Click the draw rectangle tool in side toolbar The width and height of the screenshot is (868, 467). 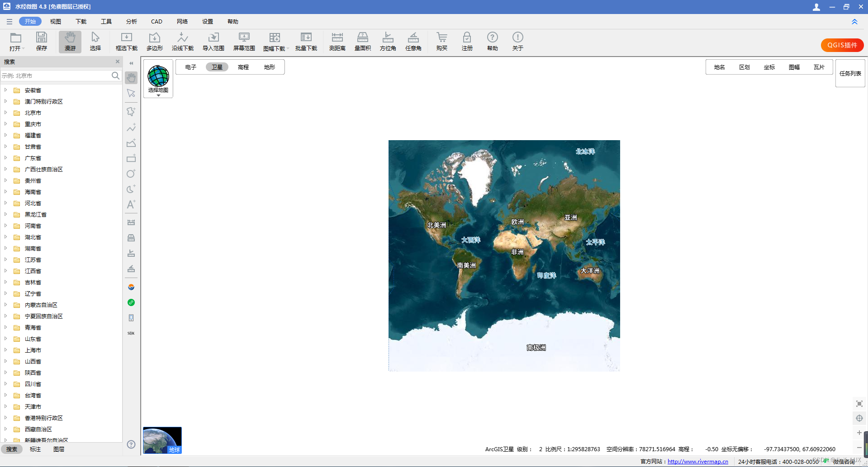point(131,158)
